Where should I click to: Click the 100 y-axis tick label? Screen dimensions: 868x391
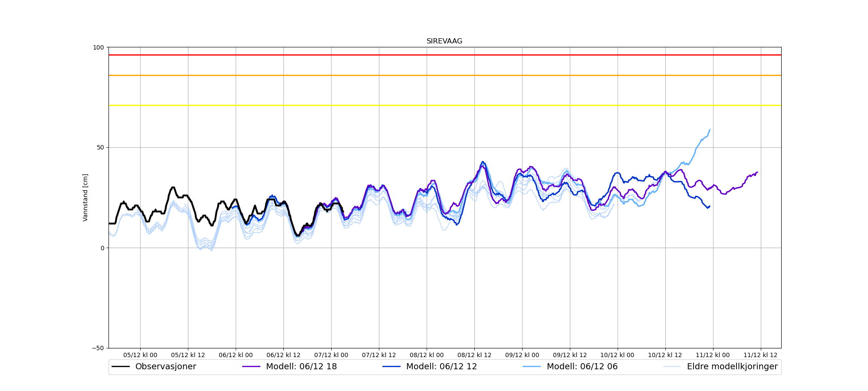click(x=99, y=47)
